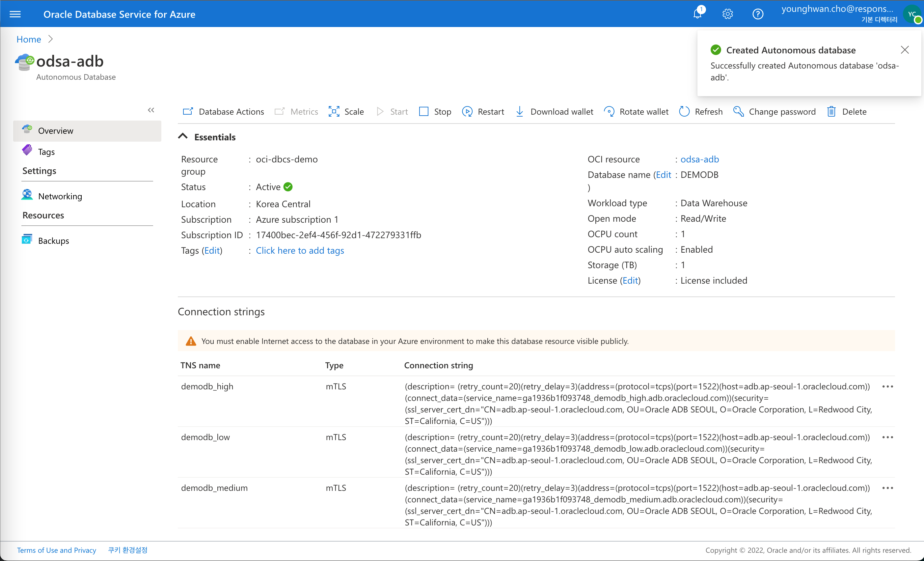
Task: Click here to add tags link
Action: [x=300, y=250]
